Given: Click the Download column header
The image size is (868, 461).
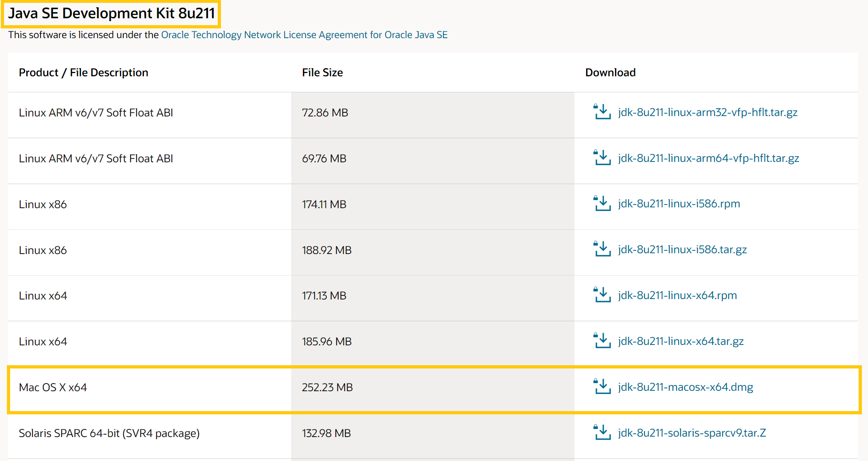Looking at the screenshot, I should (x=610, y=73).
